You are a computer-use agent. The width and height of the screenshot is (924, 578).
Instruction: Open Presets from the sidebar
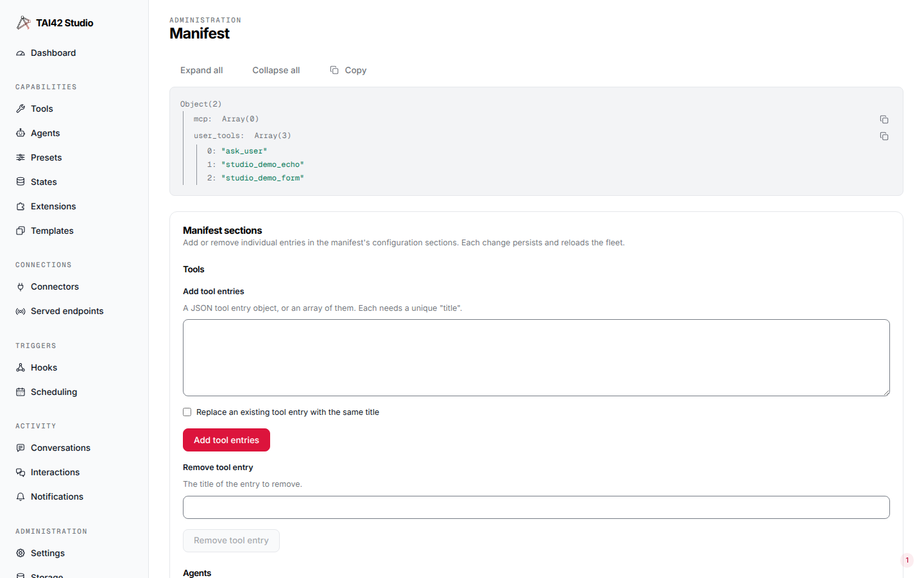pos(46,157)
